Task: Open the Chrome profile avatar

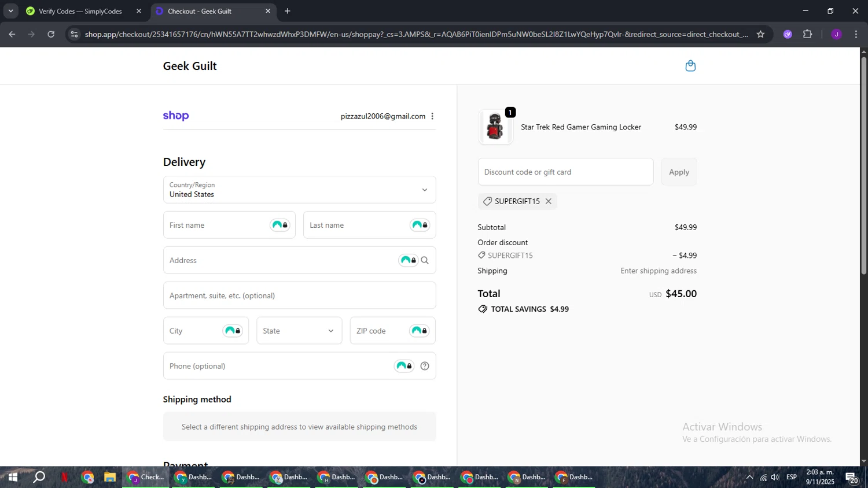Action: click(836, 34)
